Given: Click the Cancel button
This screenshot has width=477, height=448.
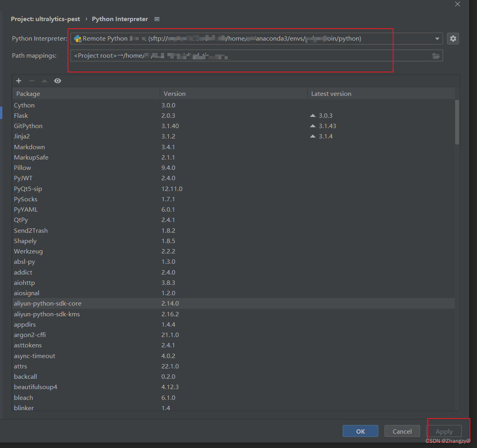Looking at the screenshot, I should coord(402,431).
